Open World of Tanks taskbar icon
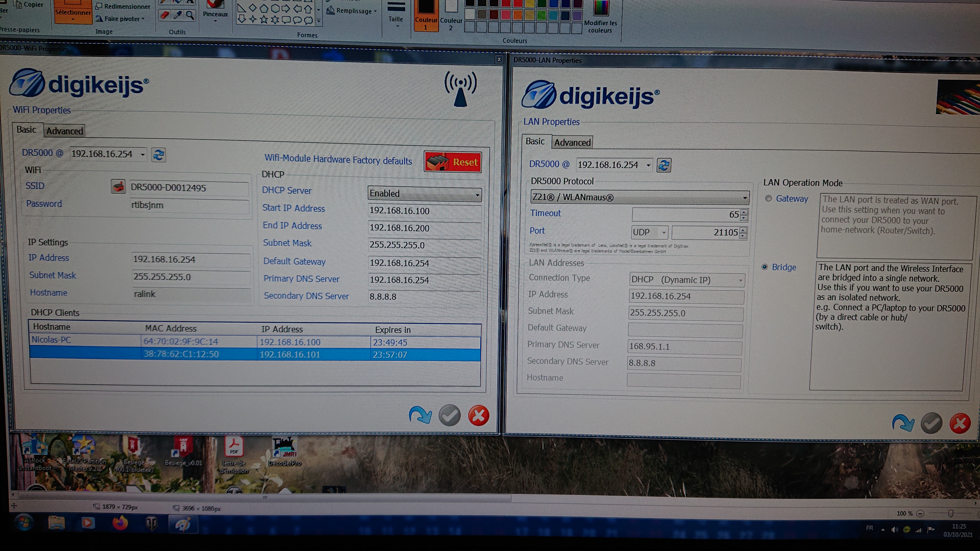 (x=151, y=524)
